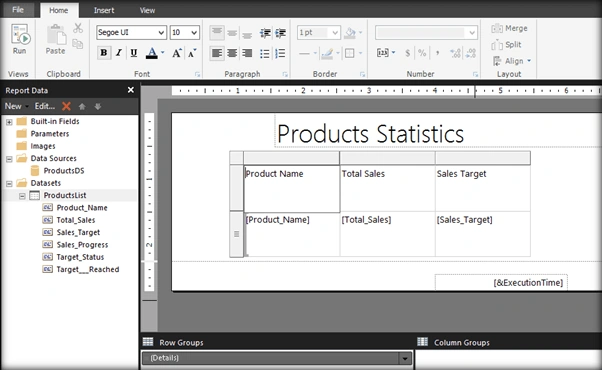Merge selected cells
Image resolution: width=602 pixels, height=370 pixels.
tap(509, 28)
